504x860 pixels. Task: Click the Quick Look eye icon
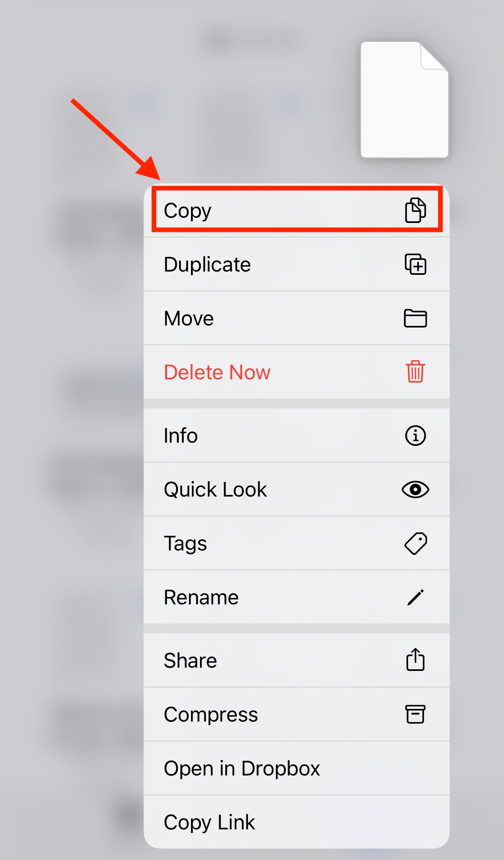coord(415,489)
